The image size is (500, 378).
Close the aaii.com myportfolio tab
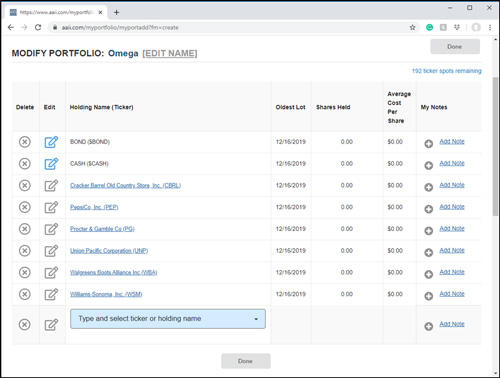(100, 12)
